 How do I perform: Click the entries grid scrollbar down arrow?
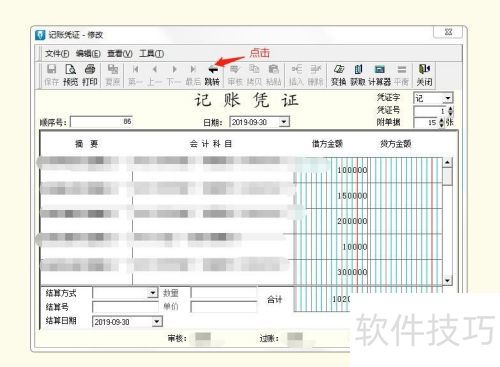pyautogui.click(x=447, y=281)
